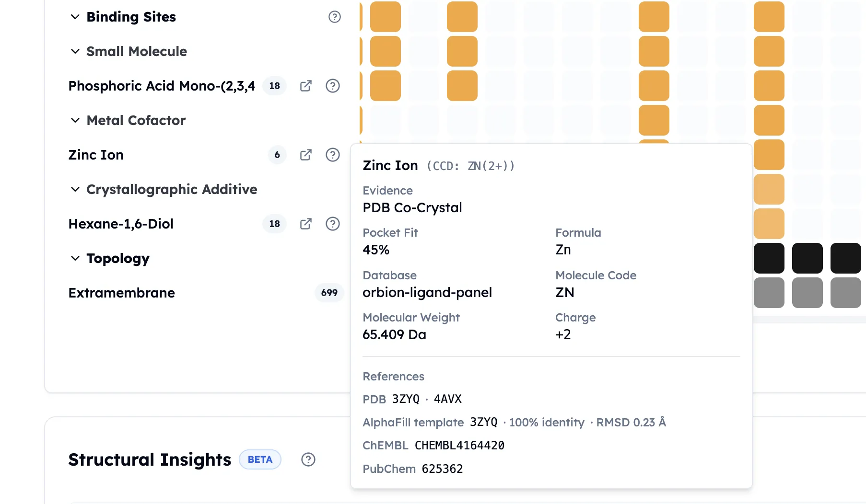Open PubChem reference 625362

(x=443, y=469)
